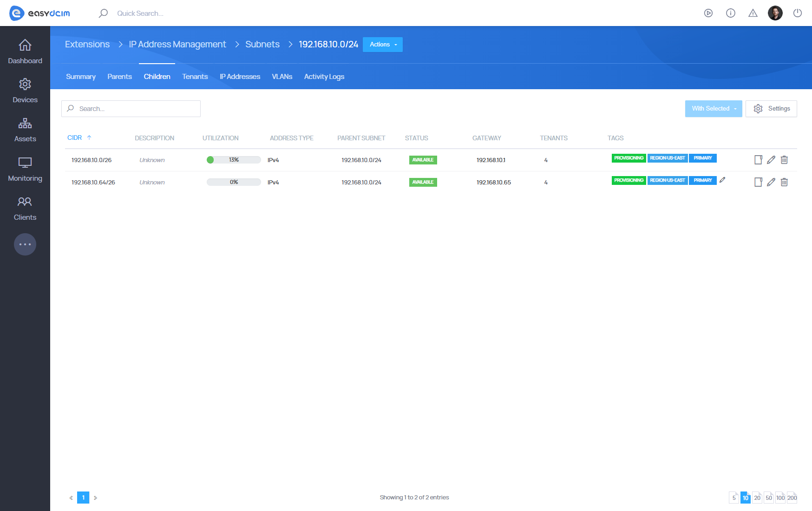Open Assets in the sidebar
This screenshot has height=511, width=812.
pyautogui.click(x=25, y=130)
